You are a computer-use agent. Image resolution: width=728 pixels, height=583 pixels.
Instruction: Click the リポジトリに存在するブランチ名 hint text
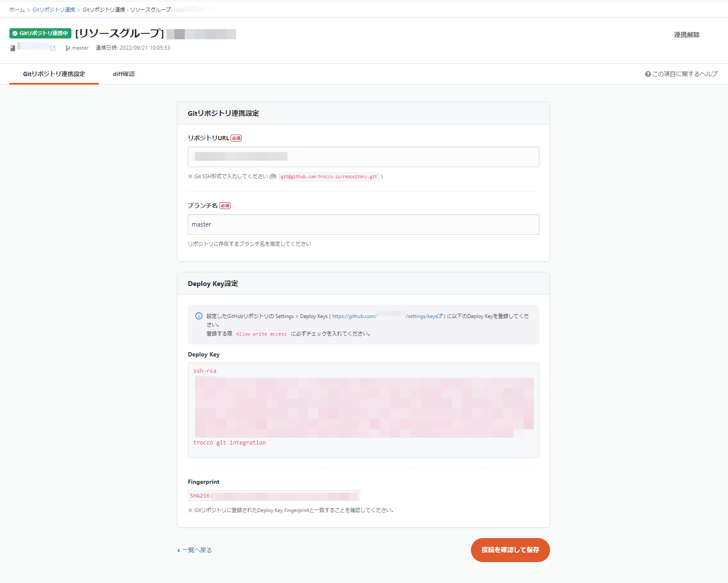249,244
